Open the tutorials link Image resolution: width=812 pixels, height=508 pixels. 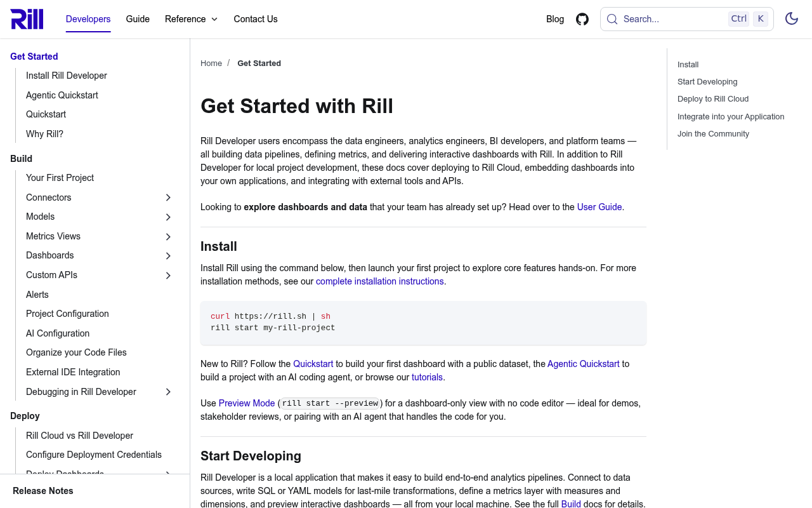tap(427, 377)
